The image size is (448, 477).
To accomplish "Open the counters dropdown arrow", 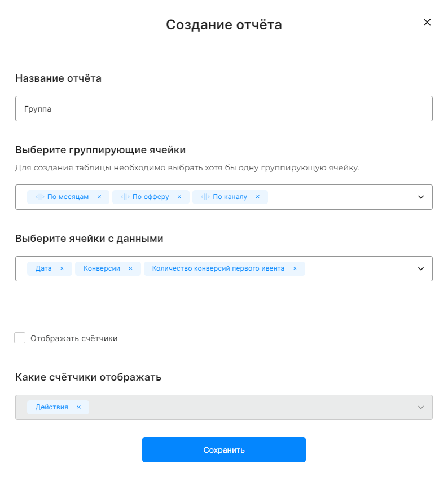I will pyautogui.click(x=420, y=407).
